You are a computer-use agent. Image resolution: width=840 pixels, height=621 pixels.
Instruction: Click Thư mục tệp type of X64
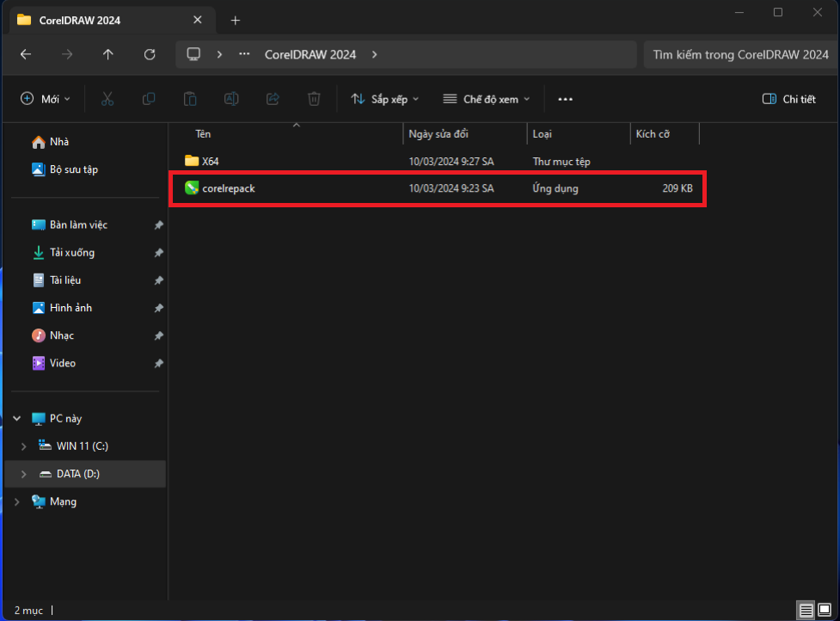click(x=561, y=162)
